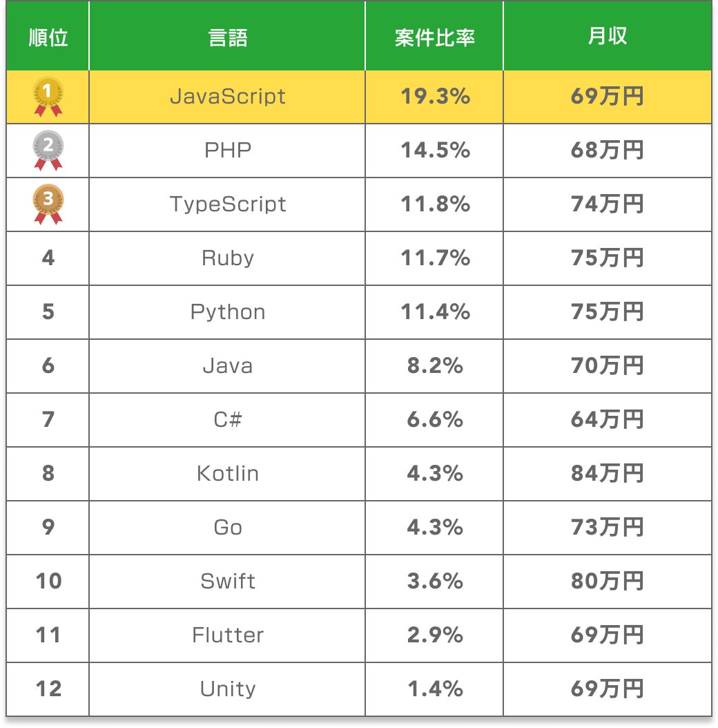Click the rank 12 number cell
The height and width of the screenshot is (728, 718).
(x=48, y=689)
